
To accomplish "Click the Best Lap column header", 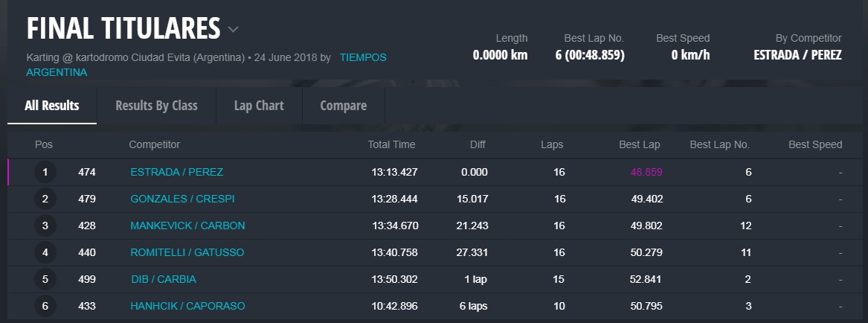I will [639, 144].
